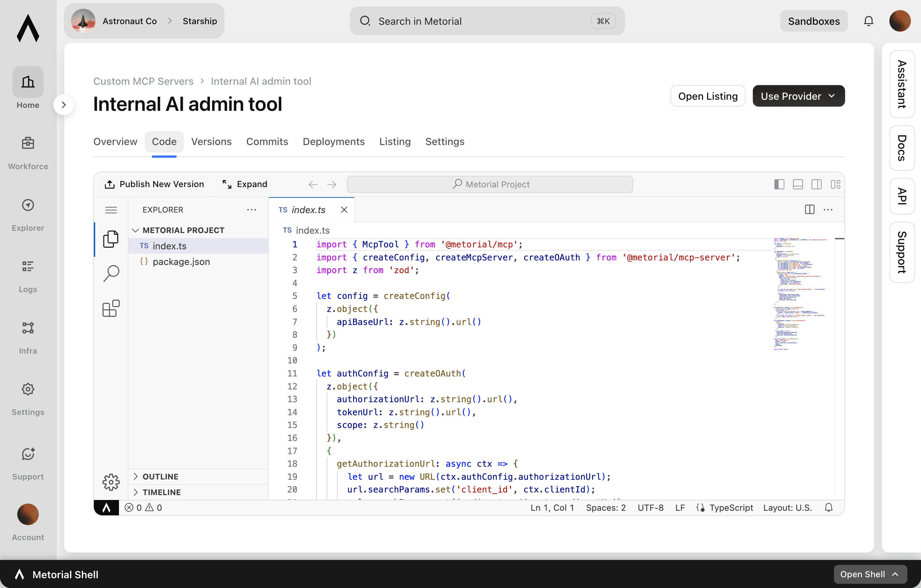Open the Support sidebar item
Image resolution: width=921 pixels, height=588 pixels.
[x=28, y=463]
